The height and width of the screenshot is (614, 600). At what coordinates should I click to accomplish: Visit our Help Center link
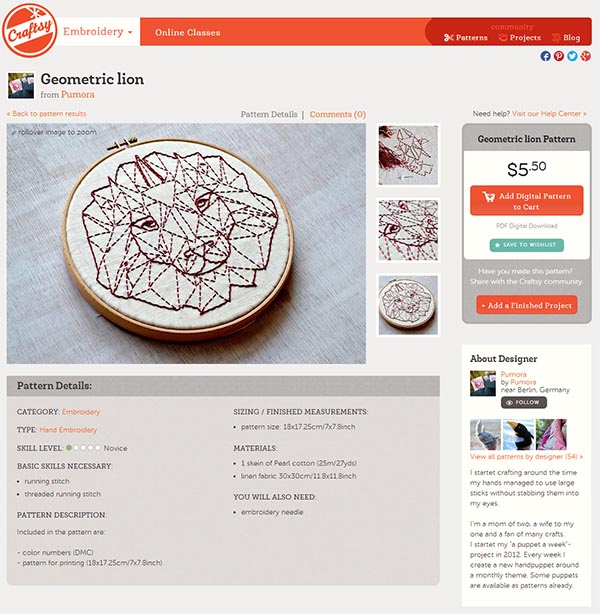click(x=549, y=114)
